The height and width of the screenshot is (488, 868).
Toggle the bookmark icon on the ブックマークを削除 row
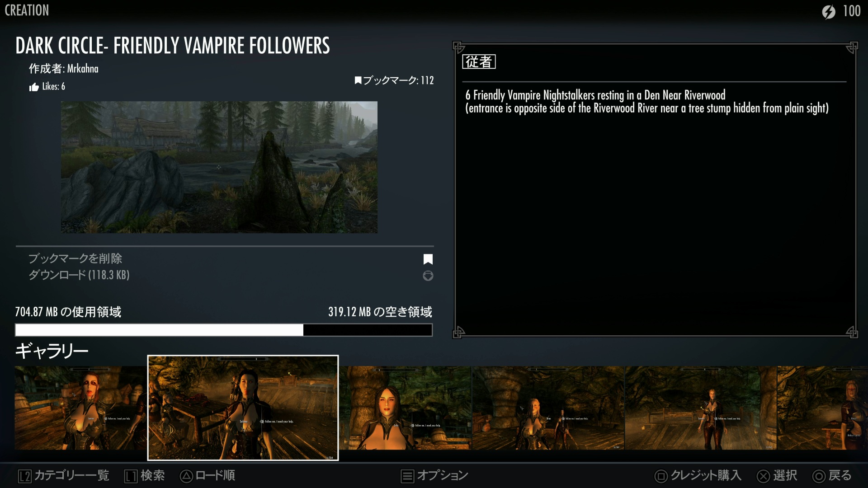(x=428, y=259)
